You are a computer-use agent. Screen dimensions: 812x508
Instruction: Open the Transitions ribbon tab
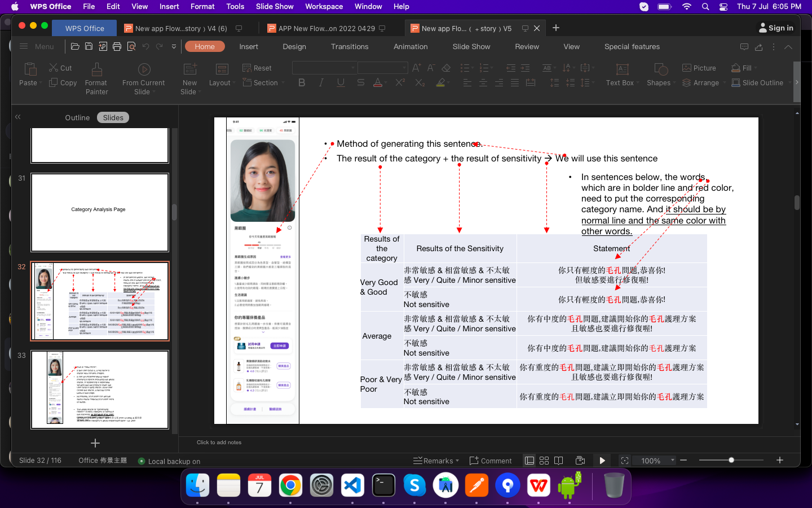pos(350,47)
